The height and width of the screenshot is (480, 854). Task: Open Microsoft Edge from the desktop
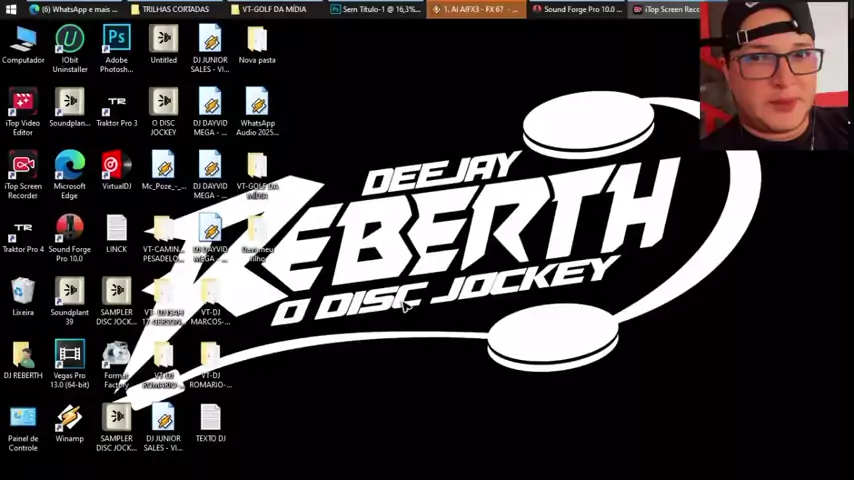click(x=69, y=166)
